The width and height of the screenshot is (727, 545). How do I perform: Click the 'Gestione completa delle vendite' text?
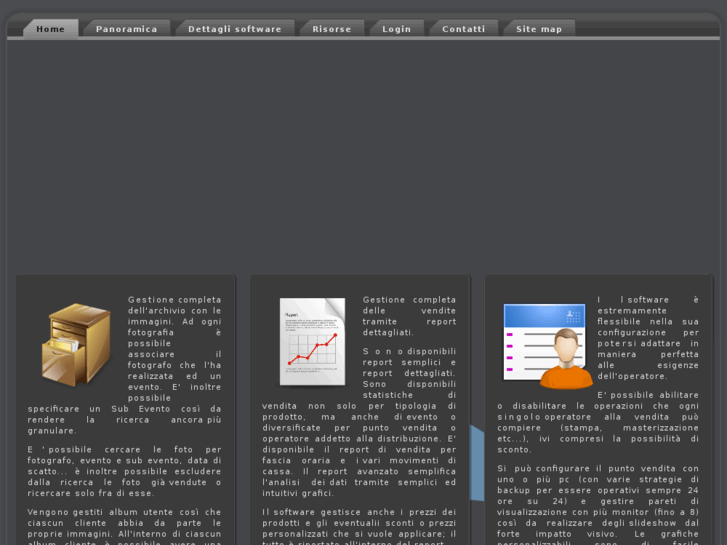tap(409, 315)
